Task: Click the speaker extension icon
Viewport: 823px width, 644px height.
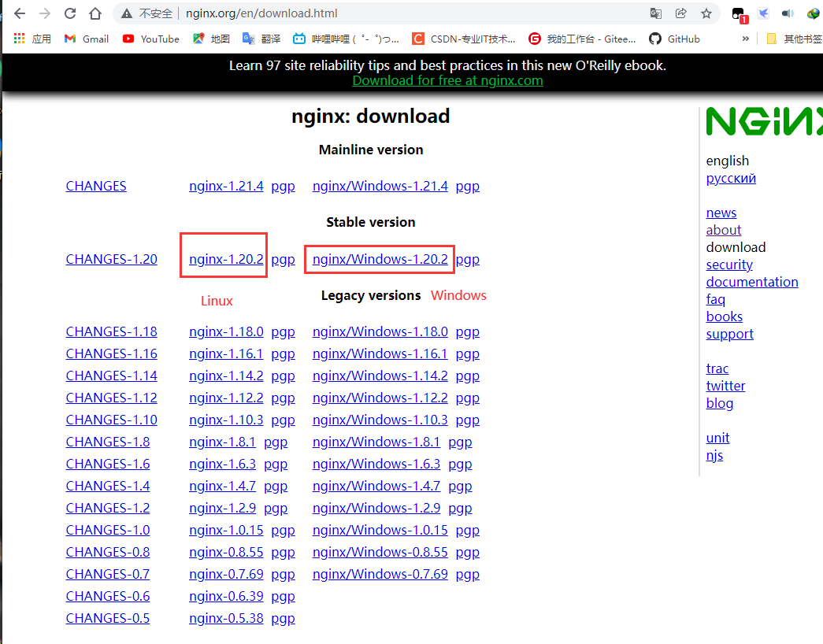Action: click(788, 13)
